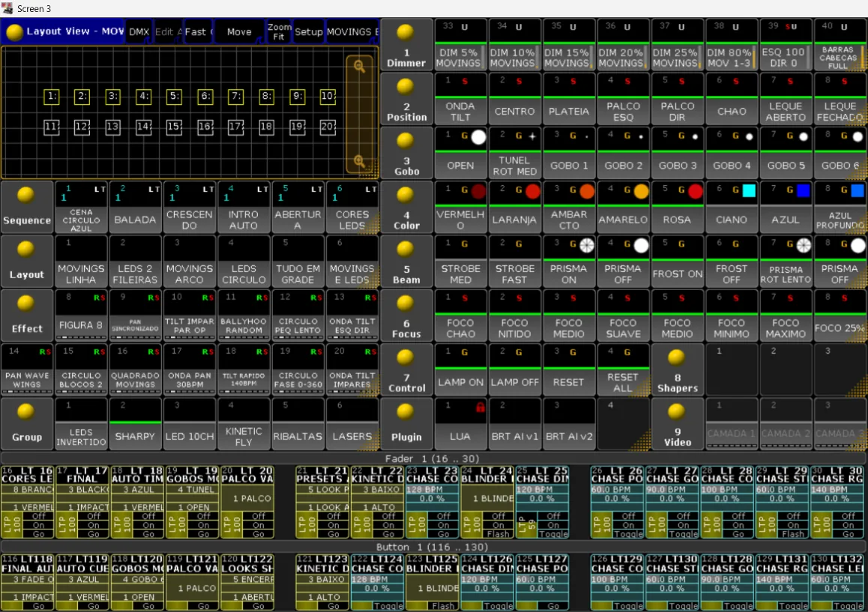
Task: Select fixture 11 in the layout grid
Action: click(52, 127)
